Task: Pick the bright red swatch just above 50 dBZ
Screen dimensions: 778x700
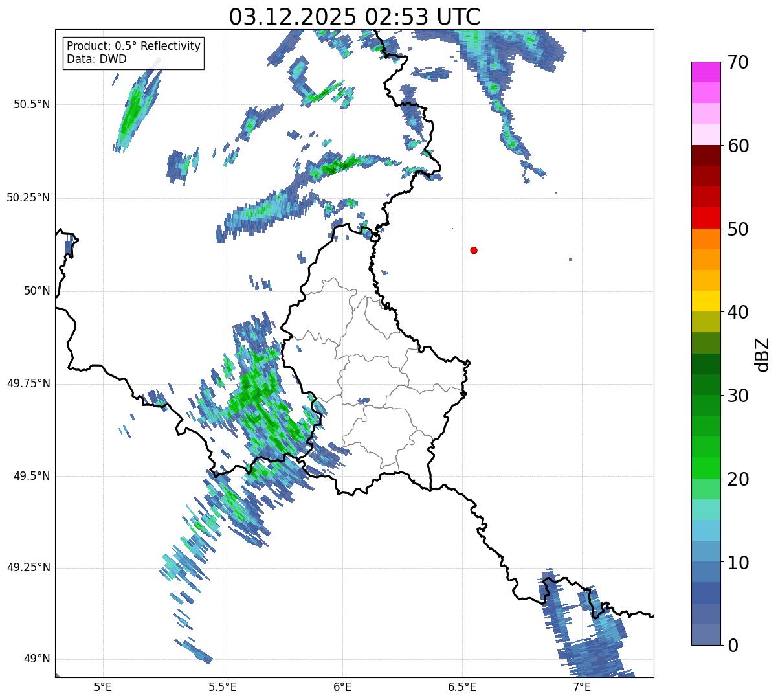Action: [706, 218]
